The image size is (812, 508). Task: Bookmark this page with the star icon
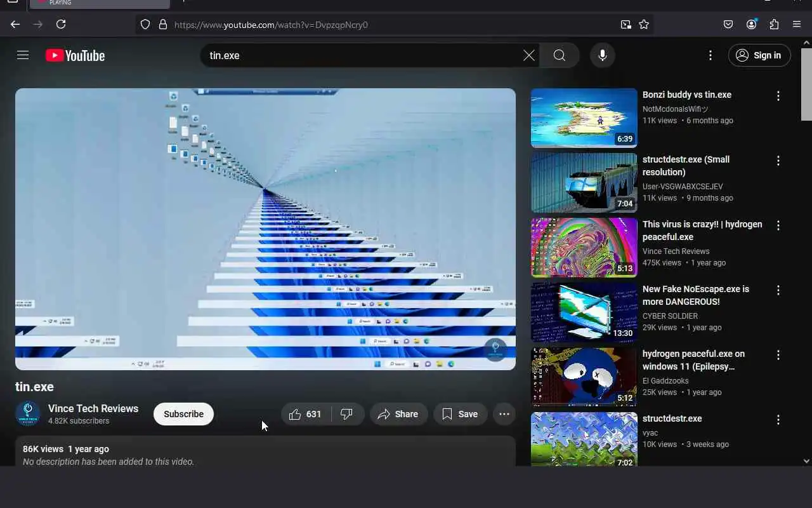tap(644, 24)
